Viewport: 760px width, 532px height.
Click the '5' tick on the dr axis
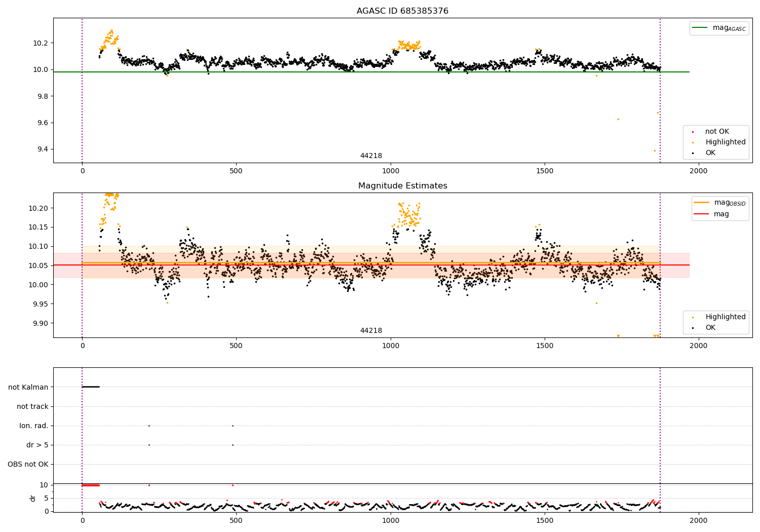47,499
